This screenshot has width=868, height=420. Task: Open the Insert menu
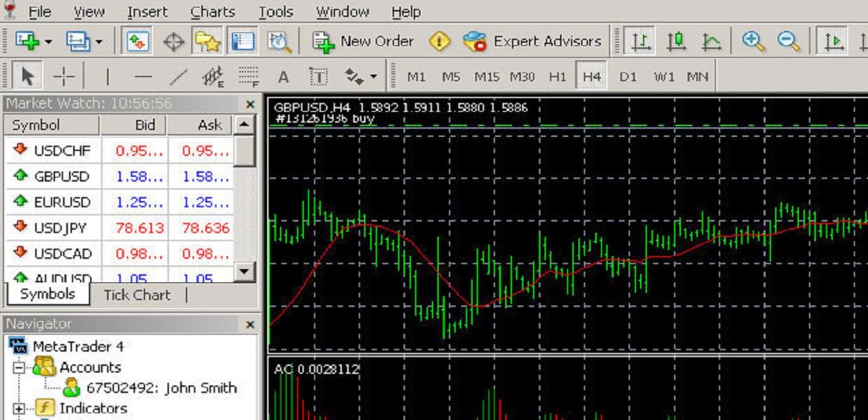click(147, 12)
